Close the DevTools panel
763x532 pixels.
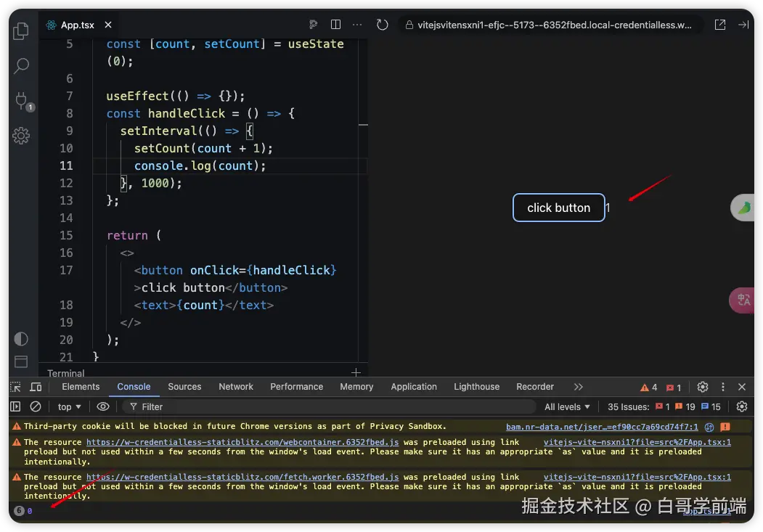click(x=742, y=387)
